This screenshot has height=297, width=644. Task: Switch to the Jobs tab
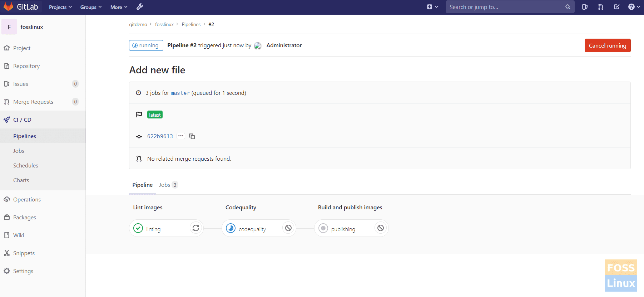pos(168,185)
